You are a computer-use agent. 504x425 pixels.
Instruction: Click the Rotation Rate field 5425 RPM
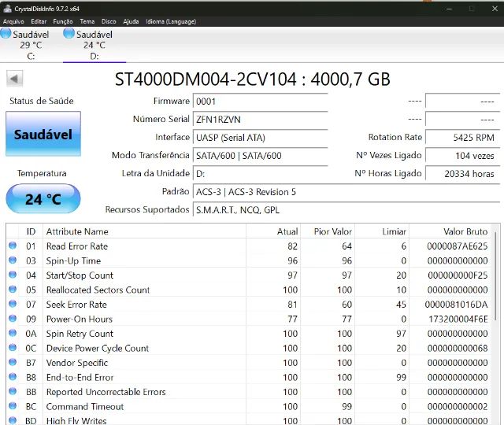pos(462,138)
